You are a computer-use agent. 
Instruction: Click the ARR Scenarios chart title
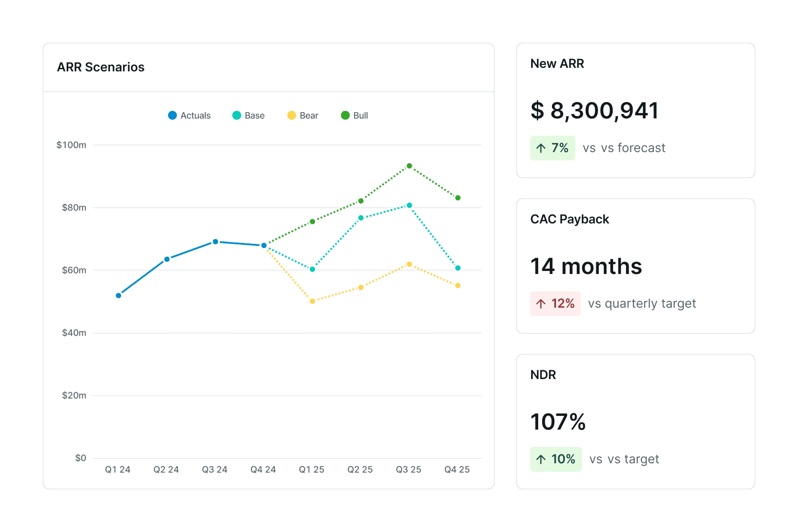101,67
